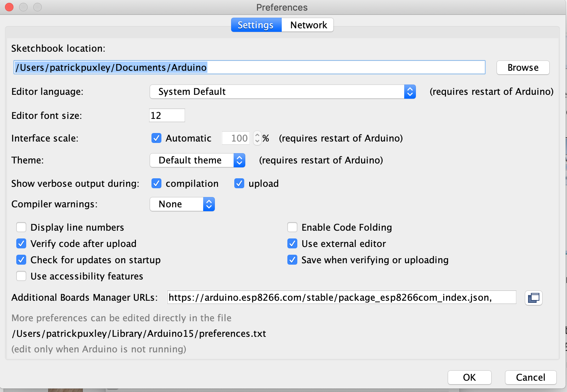567x392 pixels.
Task: Click the interface scale percentage stepper
Action: tap(257, 138)
